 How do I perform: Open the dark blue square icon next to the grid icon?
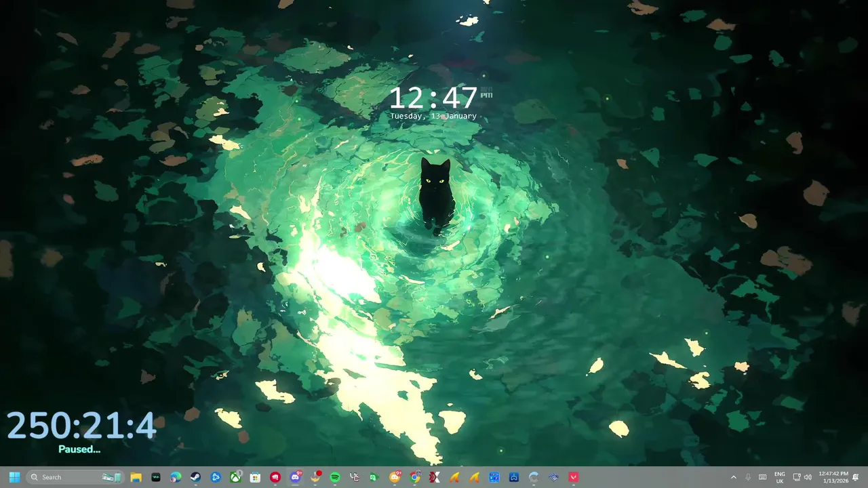(x=514, y=477)
